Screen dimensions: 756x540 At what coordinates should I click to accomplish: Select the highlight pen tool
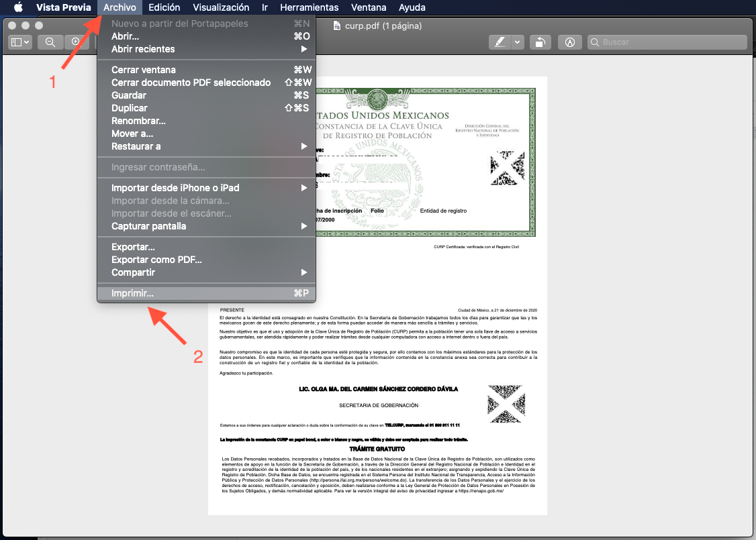coord(499,42)
